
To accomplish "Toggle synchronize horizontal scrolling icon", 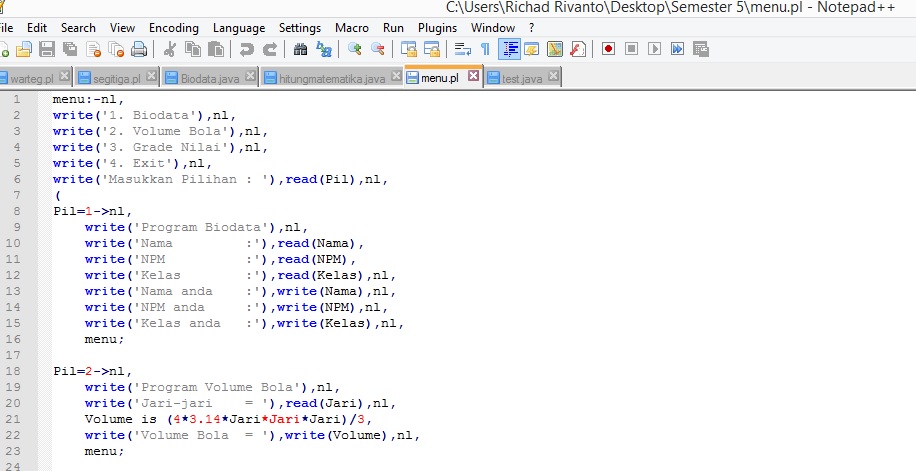I will point(432,49).
